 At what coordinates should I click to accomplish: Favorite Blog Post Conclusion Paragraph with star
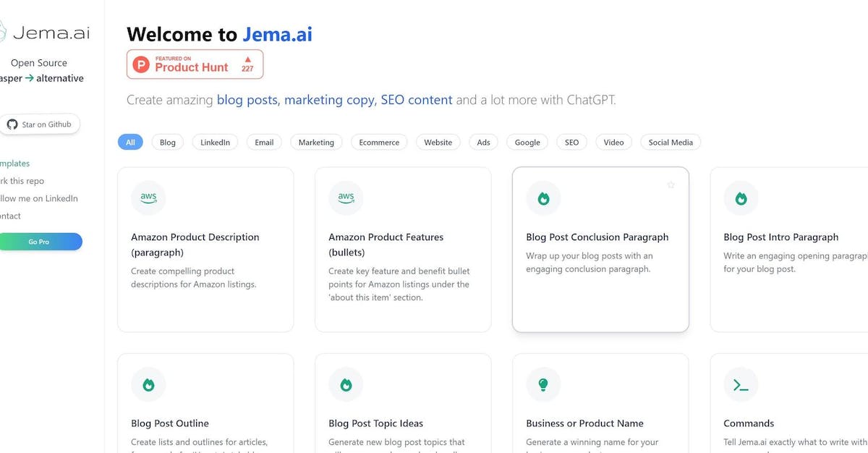(671, 185)
